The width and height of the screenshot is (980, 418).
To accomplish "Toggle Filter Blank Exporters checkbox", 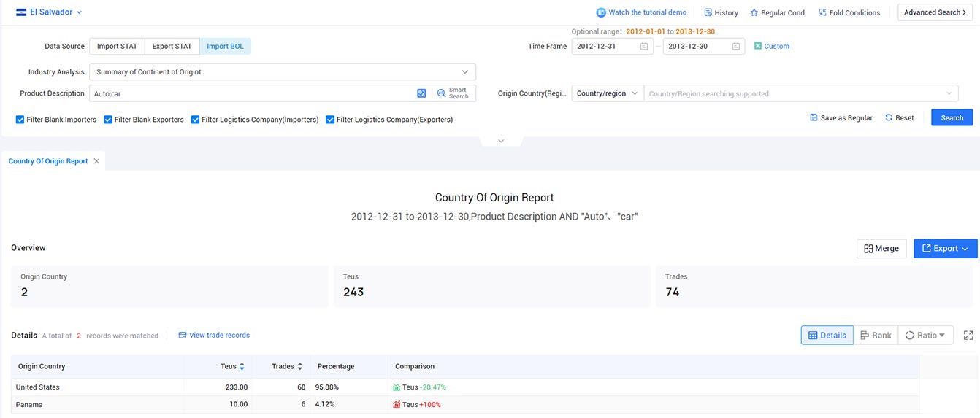I will [x=108, y=120].
